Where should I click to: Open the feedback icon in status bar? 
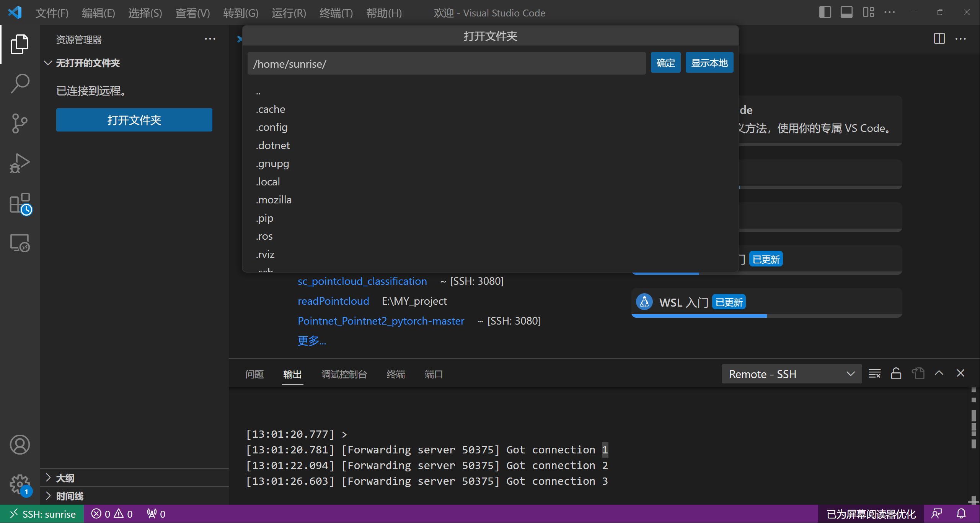tap(937, 514)
